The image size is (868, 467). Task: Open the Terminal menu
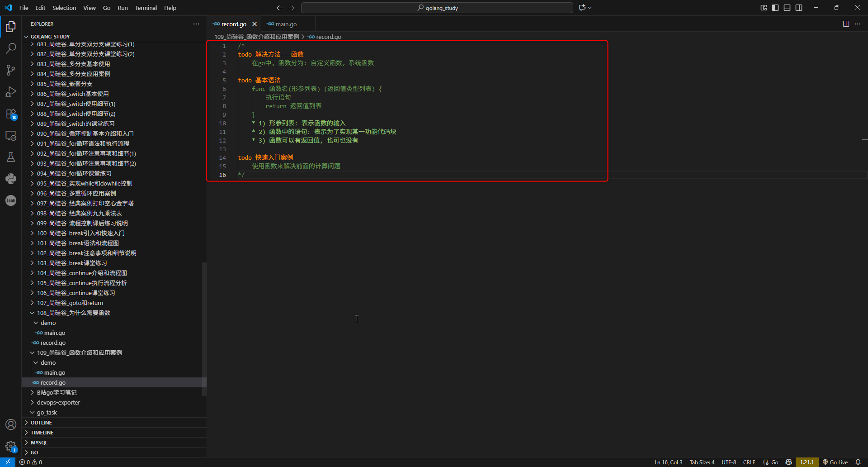coord(146,8)
